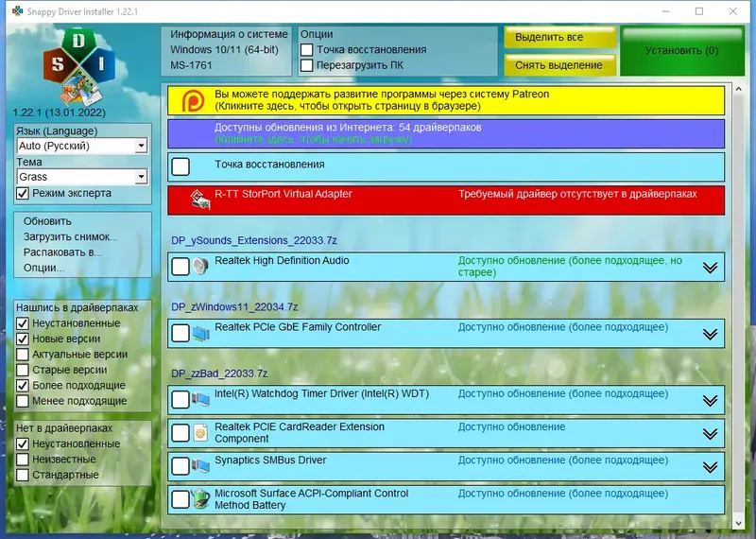Click the MS-1761 system model text

[191, 65]
